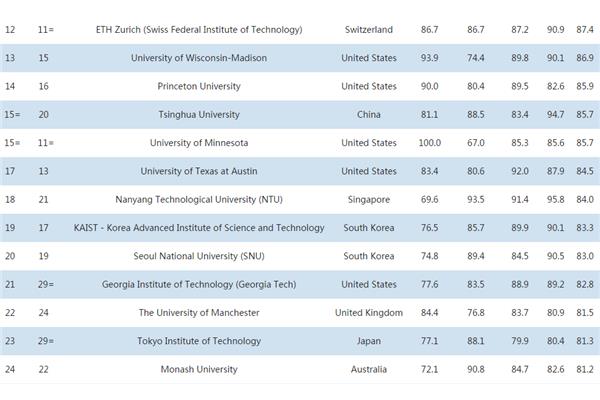Select rank 12 cell for ETH Zurich

pyautogui.click(x=10, y=30)
